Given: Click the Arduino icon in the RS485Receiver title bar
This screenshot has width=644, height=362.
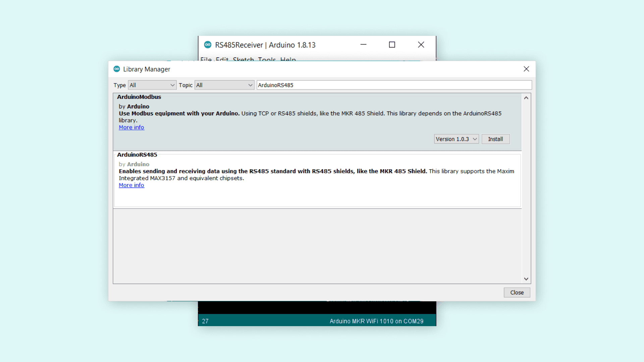Looking at the screenshot, I should tap(208, 45).
